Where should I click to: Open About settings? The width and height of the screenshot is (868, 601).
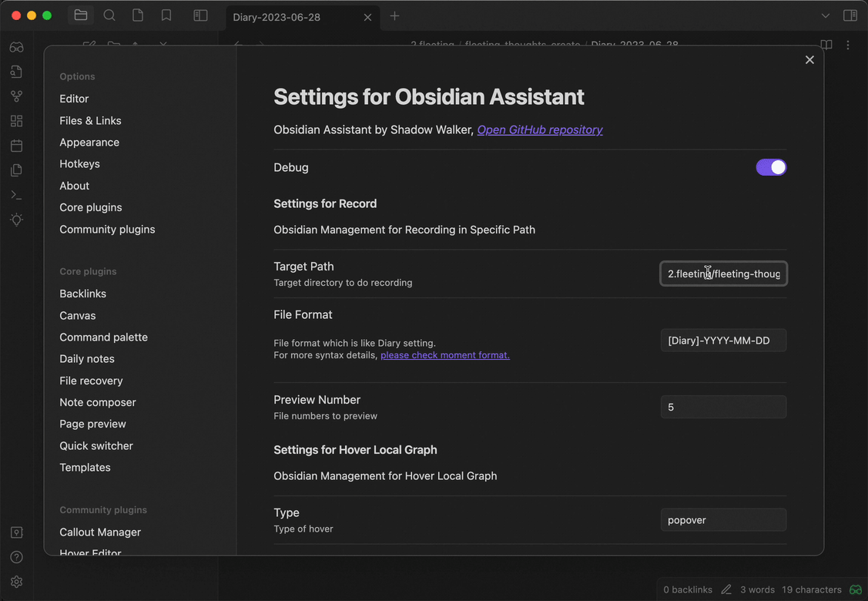[x=74, y=186]
